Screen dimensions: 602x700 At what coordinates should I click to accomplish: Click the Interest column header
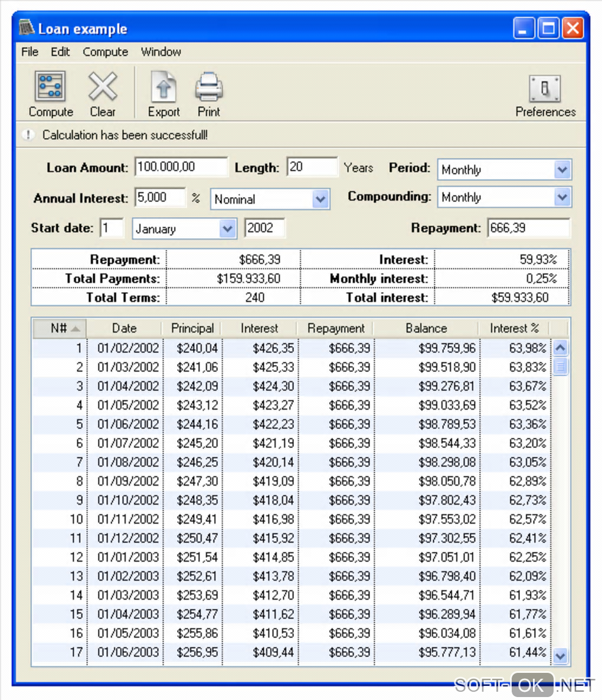point(259,328)
